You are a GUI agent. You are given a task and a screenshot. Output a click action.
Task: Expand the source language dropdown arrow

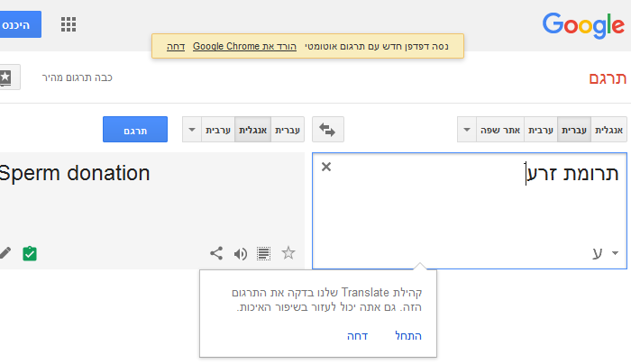coord(467,130)
